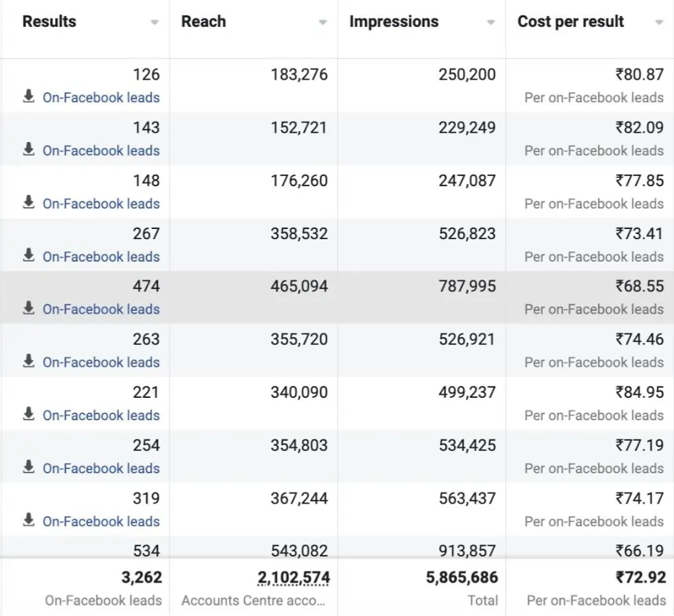674x616 pixels.
Task: Select reach value 340,090
Action: click(x=299, y=392)
